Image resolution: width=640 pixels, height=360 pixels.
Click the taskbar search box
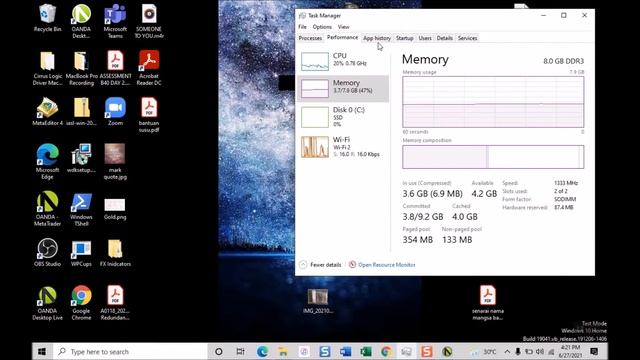131,351
